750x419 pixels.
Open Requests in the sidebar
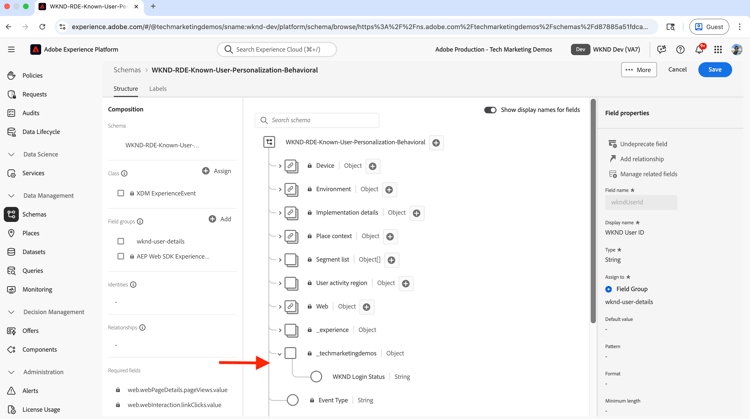point(34,94)
